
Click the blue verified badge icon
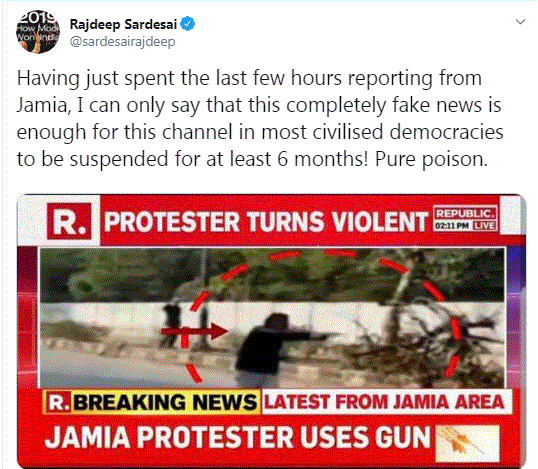(188, 24)
